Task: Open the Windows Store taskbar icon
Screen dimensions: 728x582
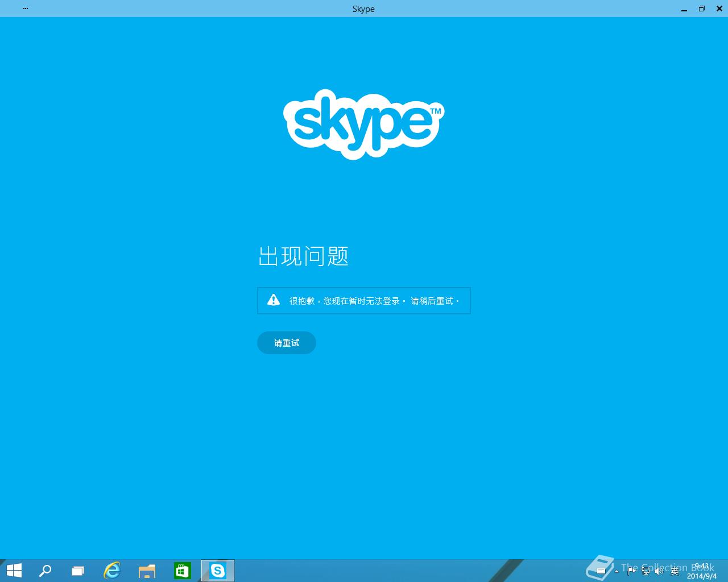Action: [182, 571]
